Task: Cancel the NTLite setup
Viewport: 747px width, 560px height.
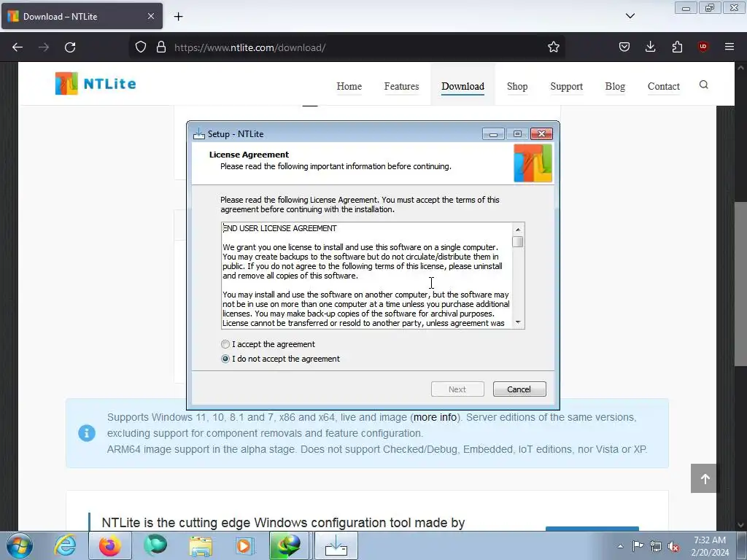Action: tap(519, 389)
